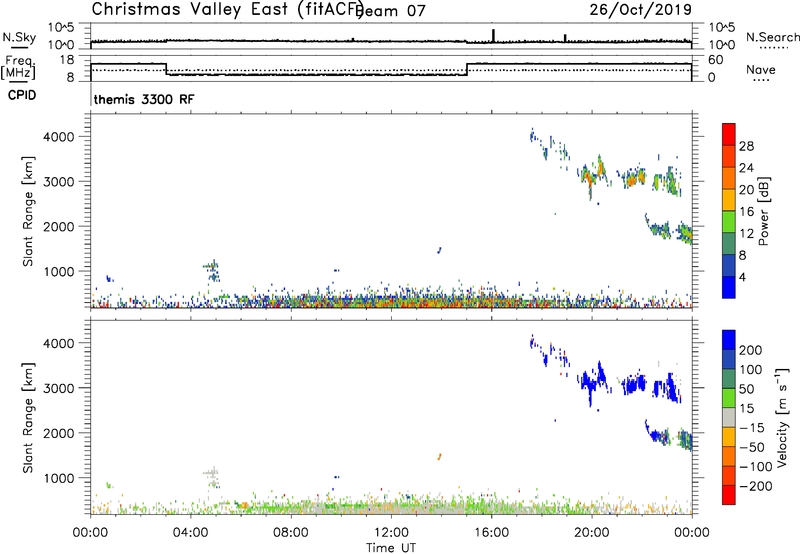Click the 'Beam 07' label
The image size is (800, 554).
coord(391,11)
